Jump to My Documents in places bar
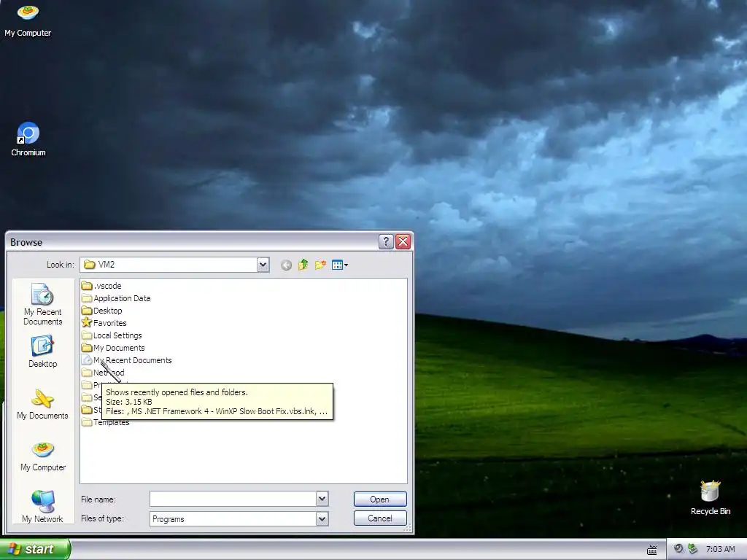The width and height of the screenshot is (747, 560). click(x=43, y=404)
